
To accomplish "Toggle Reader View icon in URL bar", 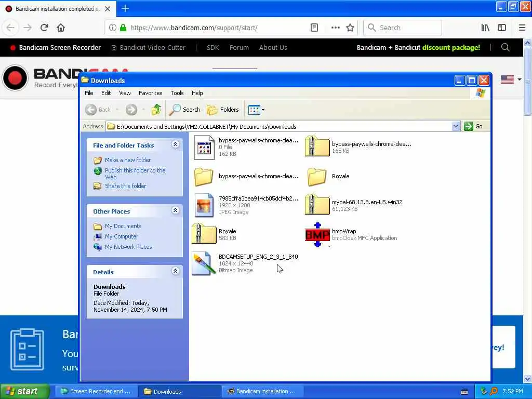I will point(314,28).
